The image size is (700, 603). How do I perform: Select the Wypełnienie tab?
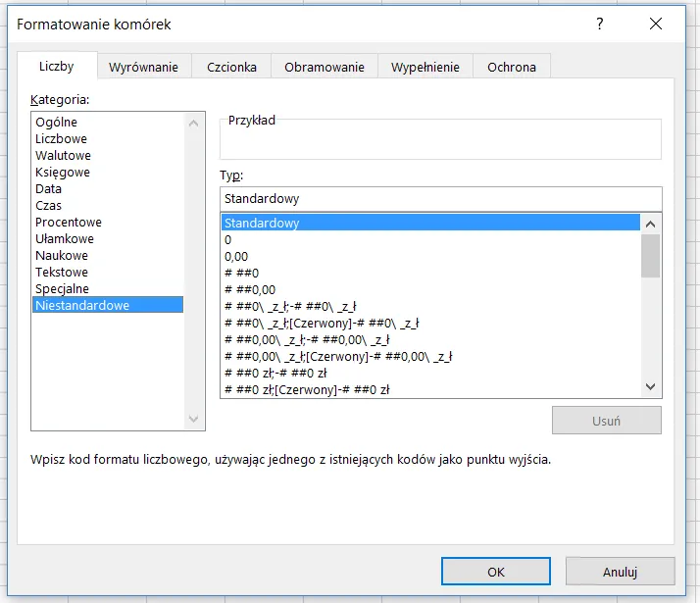[x=425, y=67]
